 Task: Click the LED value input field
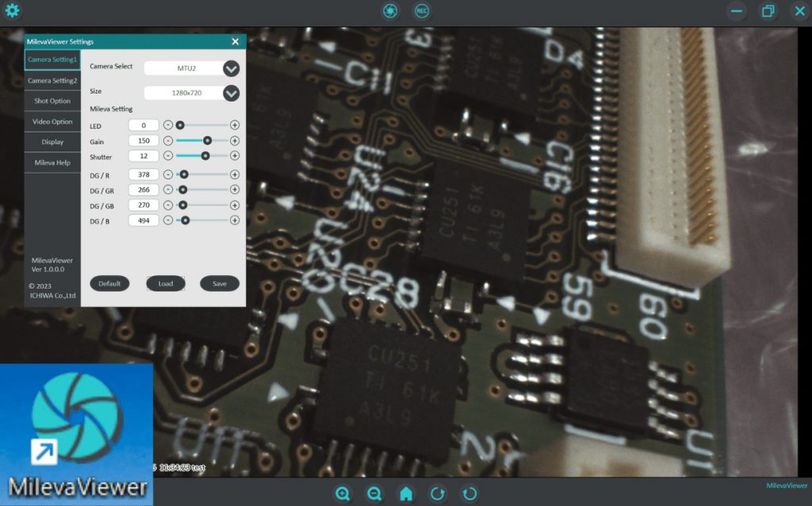[x=144, y=125]
